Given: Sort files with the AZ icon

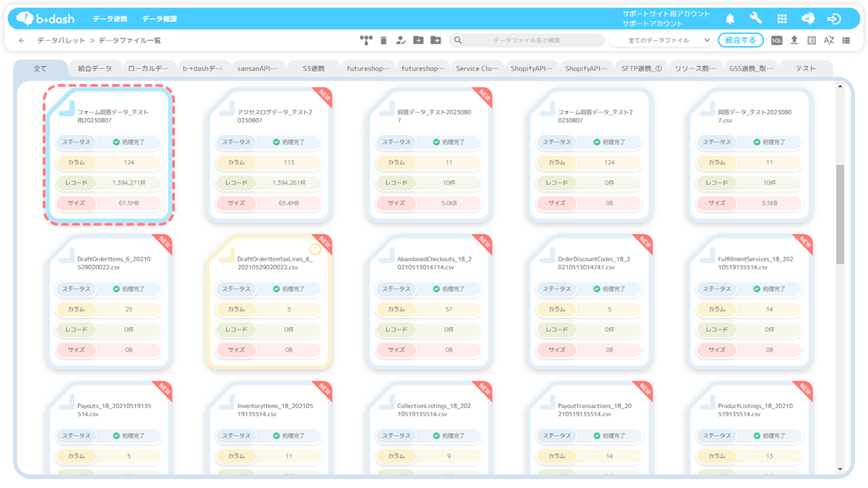Looking at the screenshot, I should [829, 41].
